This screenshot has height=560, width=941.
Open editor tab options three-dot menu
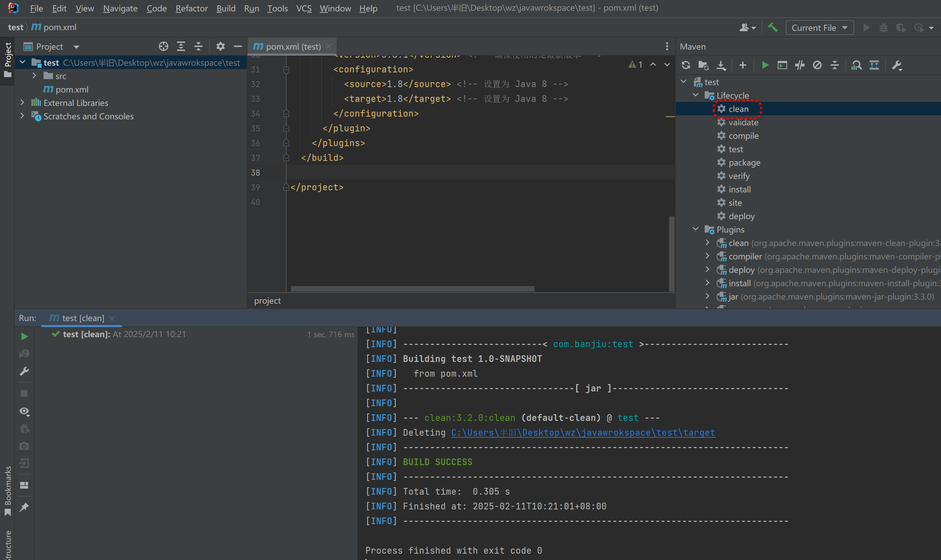pyautogui.click(x=667, y=46)
